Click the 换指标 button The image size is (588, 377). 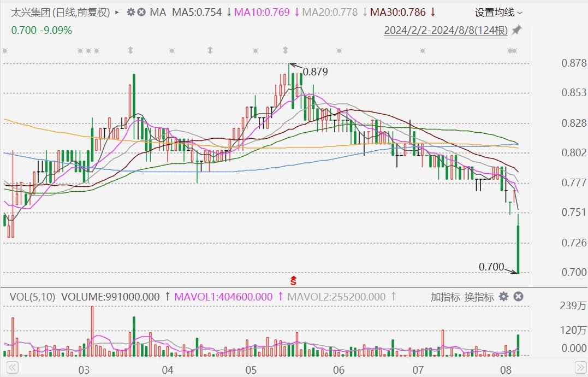pos(479,297)
